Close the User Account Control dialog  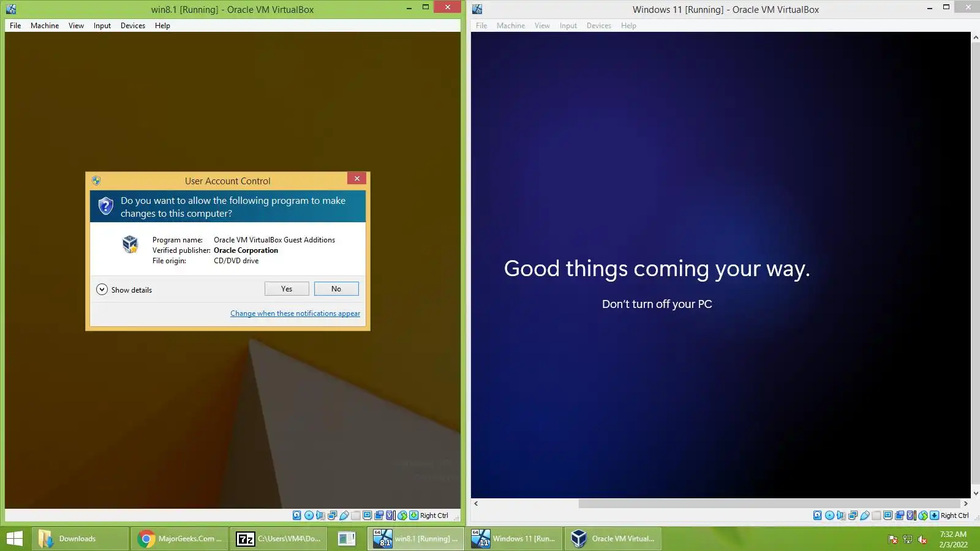tap(356, 178)
